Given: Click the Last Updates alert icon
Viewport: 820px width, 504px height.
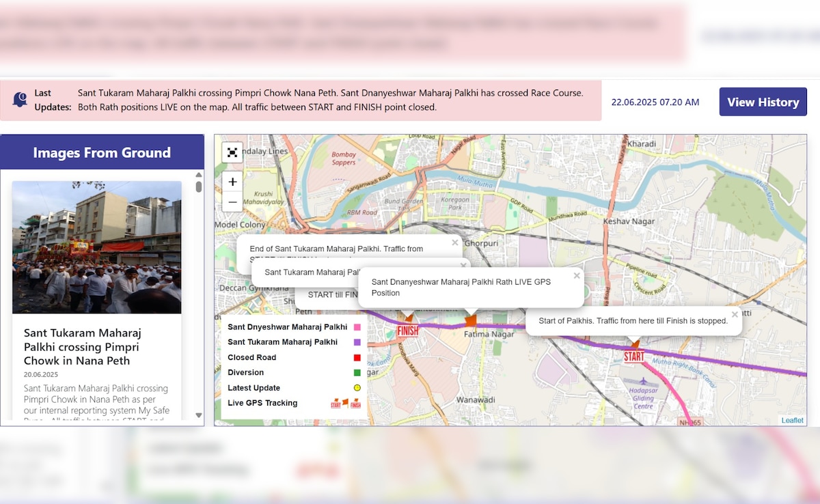Looking at the screenshot, I should tap(20, 100).
